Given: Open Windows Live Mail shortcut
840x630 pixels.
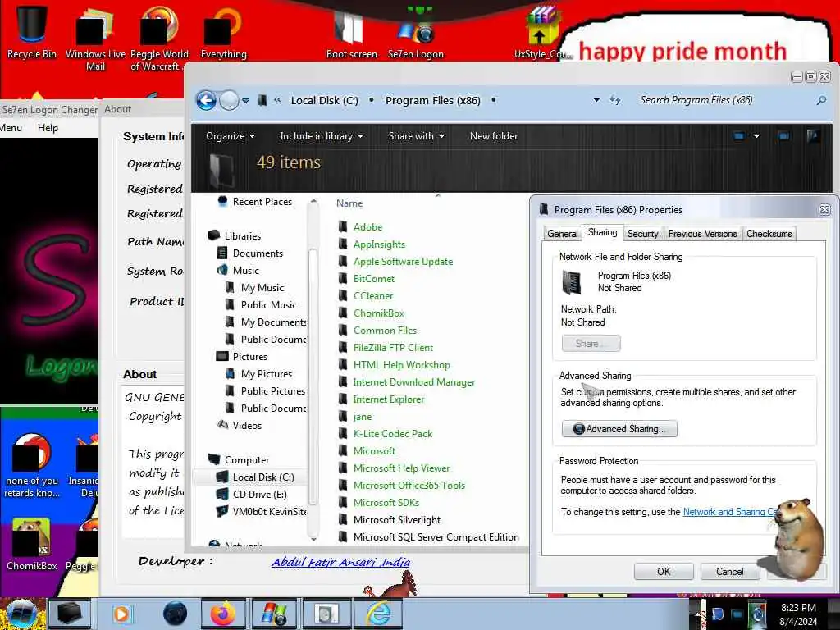Looking at the screenshot, I should point(95,39).
